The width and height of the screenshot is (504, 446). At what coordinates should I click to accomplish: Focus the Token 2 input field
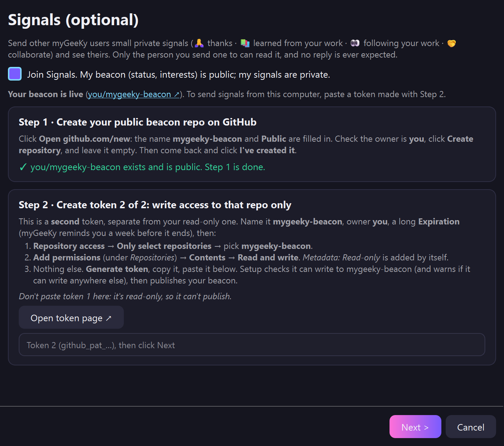click(x=252, y=345)
